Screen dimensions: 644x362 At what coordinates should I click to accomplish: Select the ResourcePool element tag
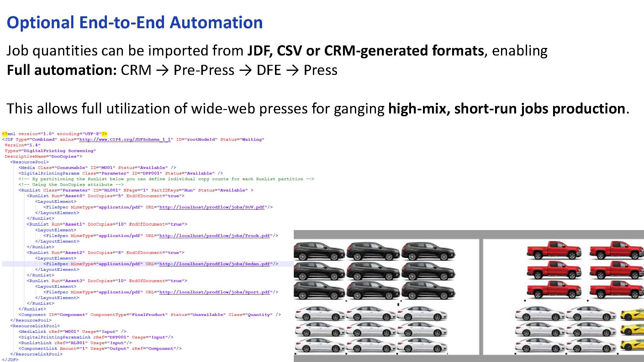point(29,162)
